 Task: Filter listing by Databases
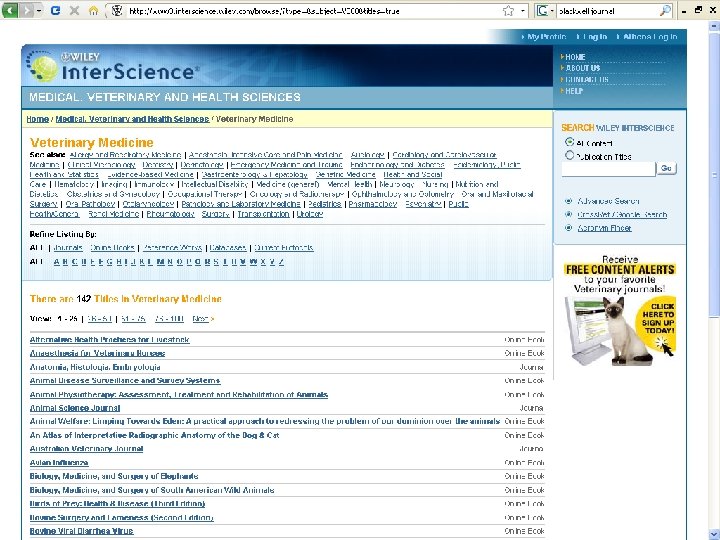pos(228,248)
